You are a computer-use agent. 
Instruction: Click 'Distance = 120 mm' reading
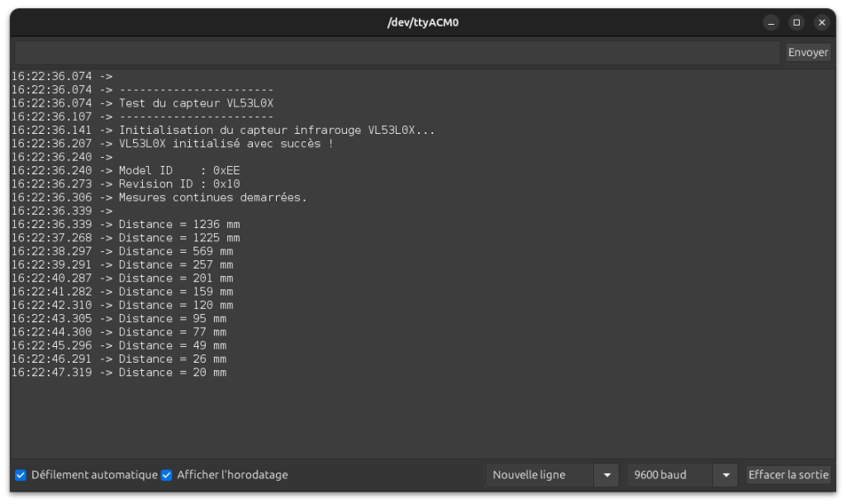click(x=176, y=306)
